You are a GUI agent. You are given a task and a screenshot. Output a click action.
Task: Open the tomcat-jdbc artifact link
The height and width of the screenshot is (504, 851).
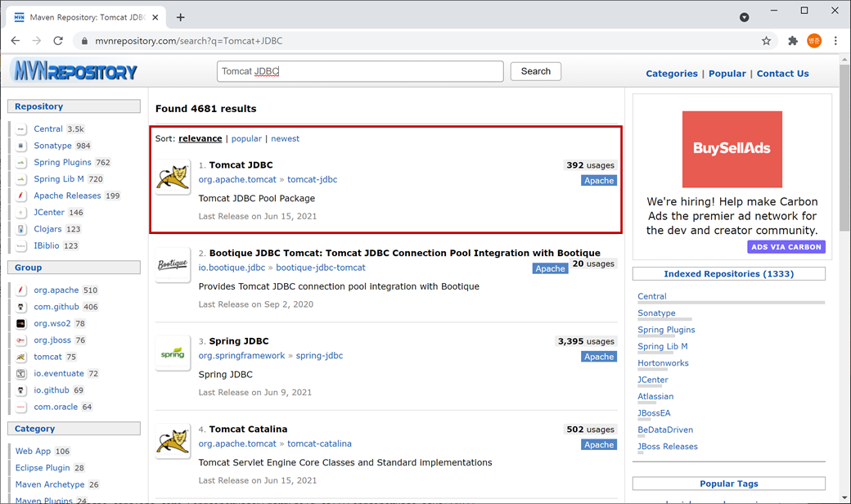pos(312,179)
